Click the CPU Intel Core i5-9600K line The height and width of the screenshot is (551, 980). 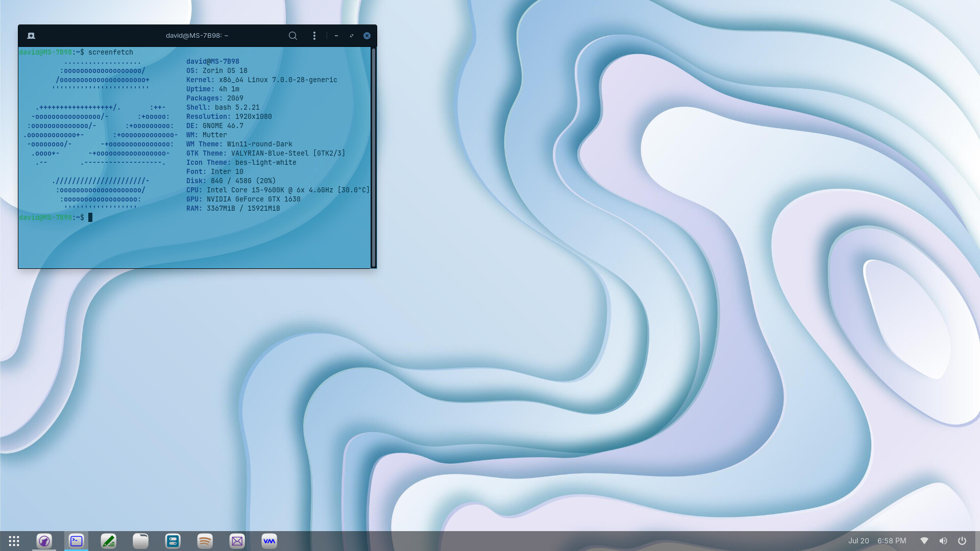coord(278,190)
